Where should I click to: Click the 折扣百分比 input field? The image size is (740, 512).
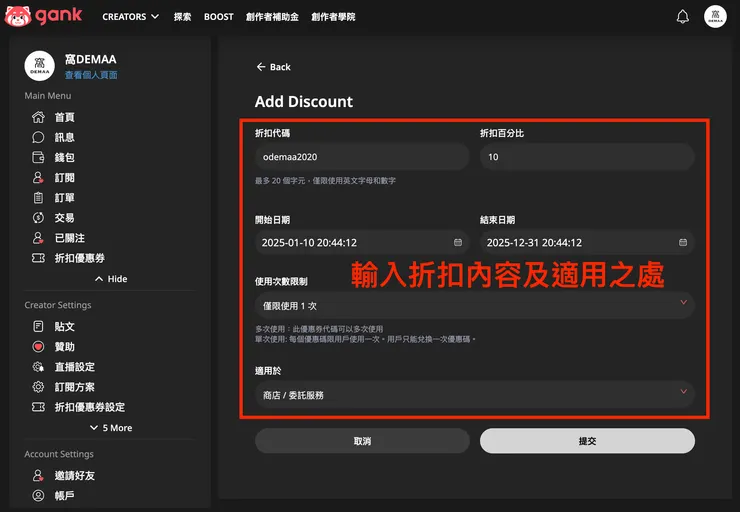tap(587, 157)
